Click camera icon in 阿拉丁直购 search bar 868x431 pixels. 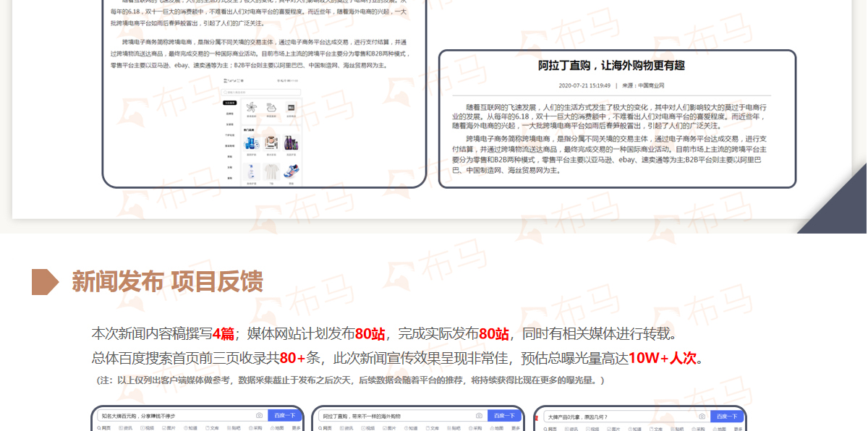479,416
